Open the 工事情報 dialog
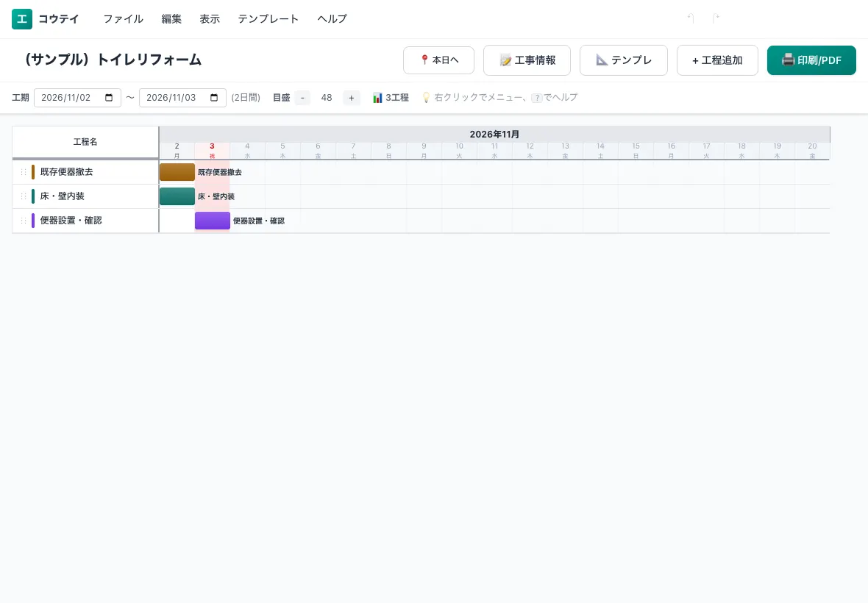Image resolution: width=868 pixels, height=603 pixels. tap(527, 60)
